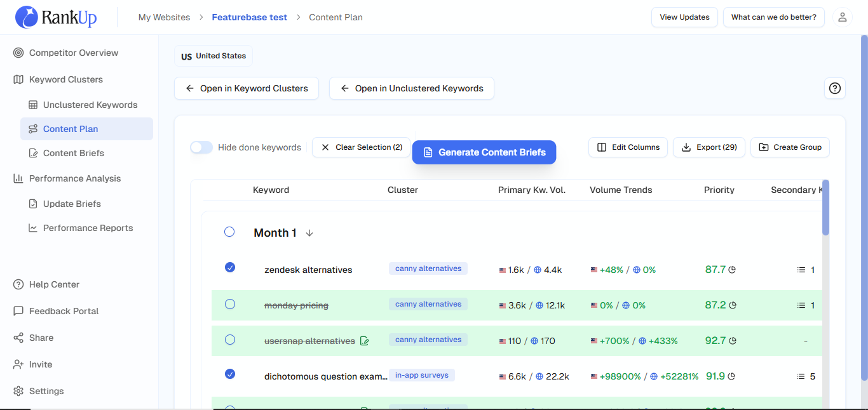Click the Invite person-plus icon

tap(18, 364)
